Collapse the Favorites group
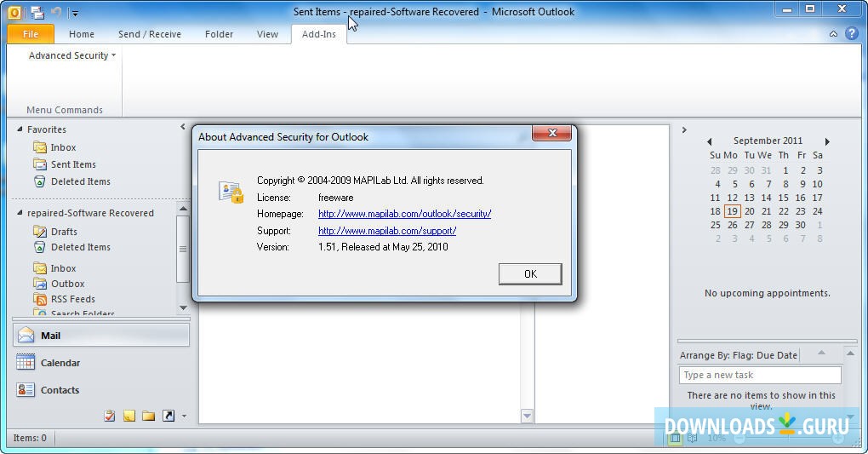The image size is (868, 454). [20, 129]
